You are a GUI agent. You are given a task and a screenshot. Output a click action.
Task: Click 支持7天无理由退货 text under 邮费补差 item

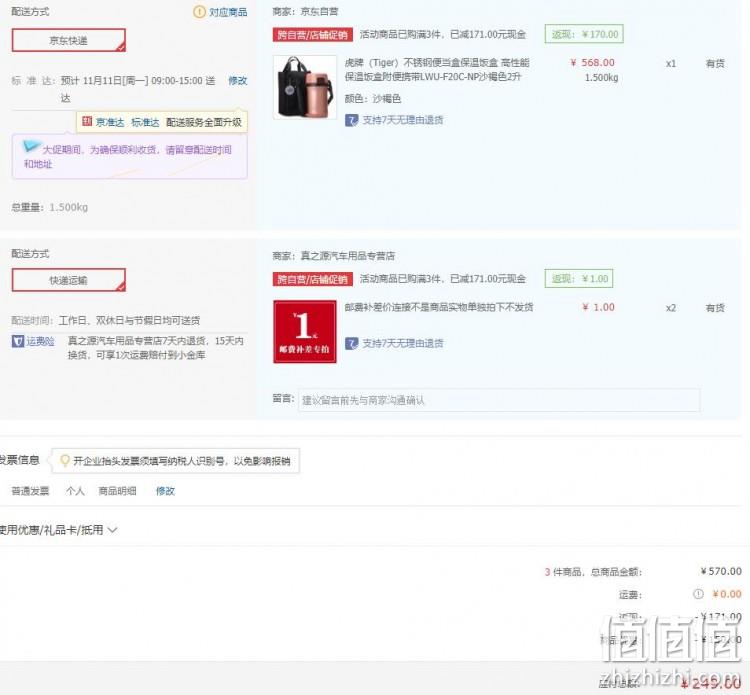pyautogui.click(x=403, y=343)
